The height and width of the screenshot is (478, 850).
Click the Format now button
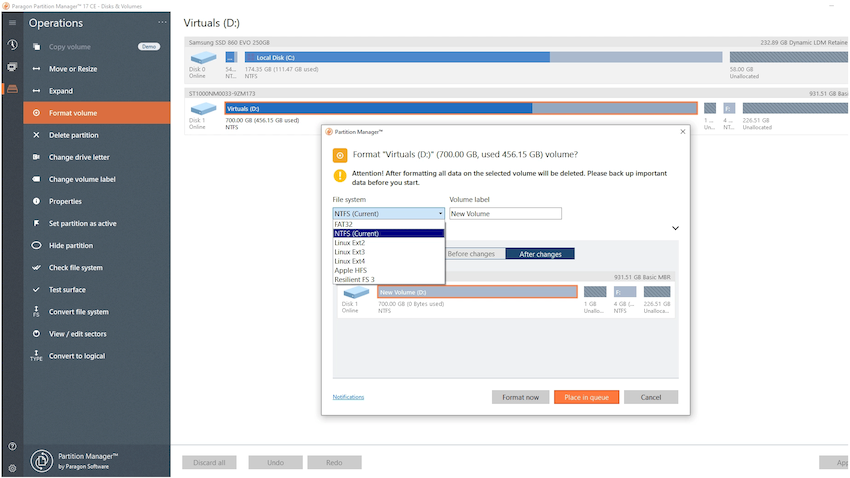[x=520, y=397]
